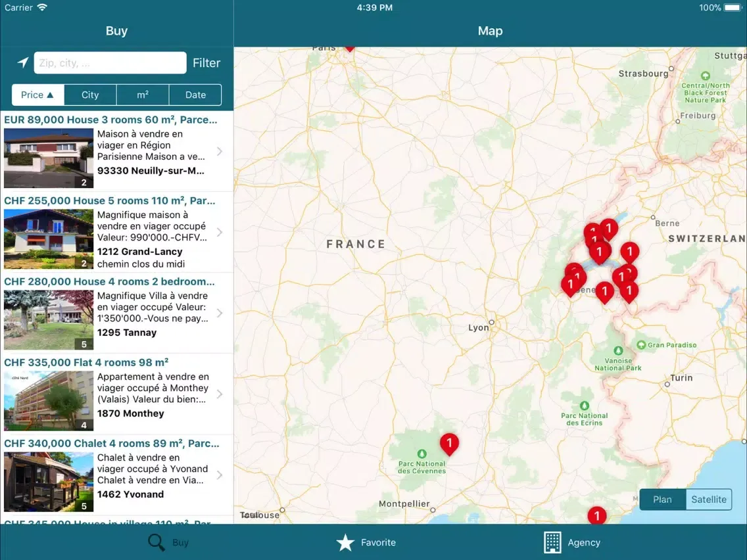747x560 pixels.
Task: Sort listings by Price
Action: (x=37, y=95)
